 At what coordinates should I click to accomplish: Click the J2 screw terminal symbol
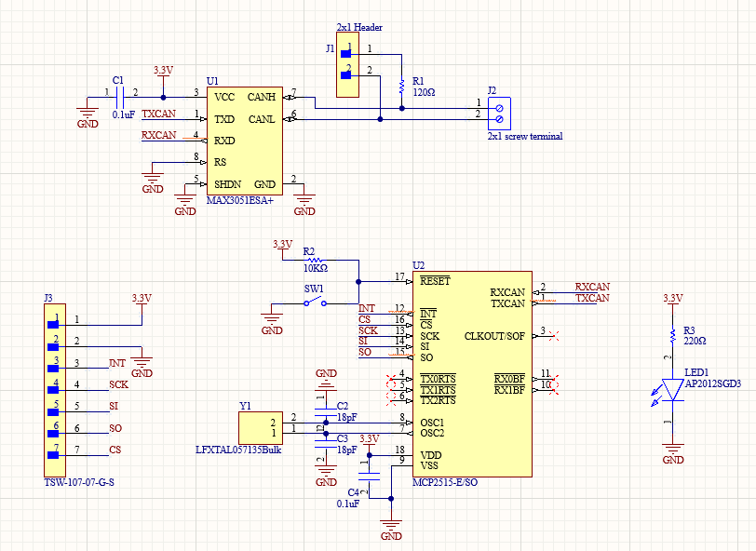[x=499, y=114]
